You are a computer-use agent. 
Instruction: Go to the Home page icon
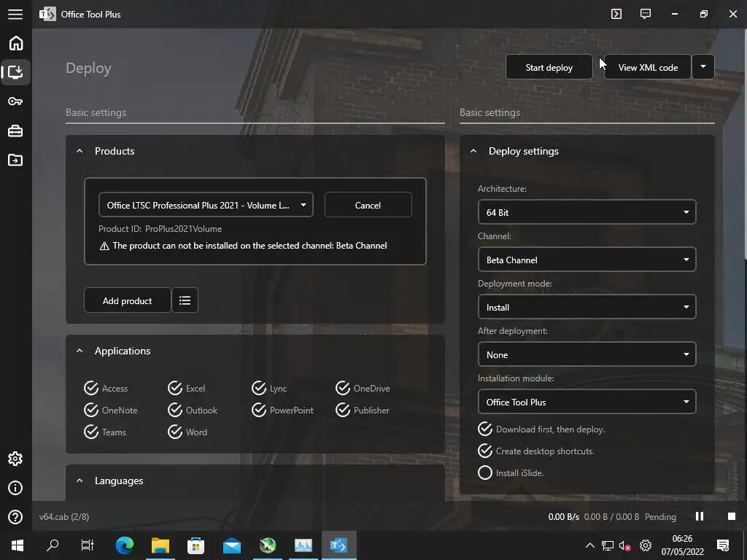[16, 43]
